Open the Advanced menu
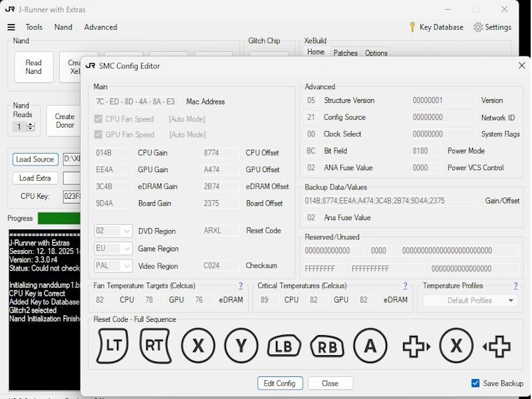 coord(100,27)
